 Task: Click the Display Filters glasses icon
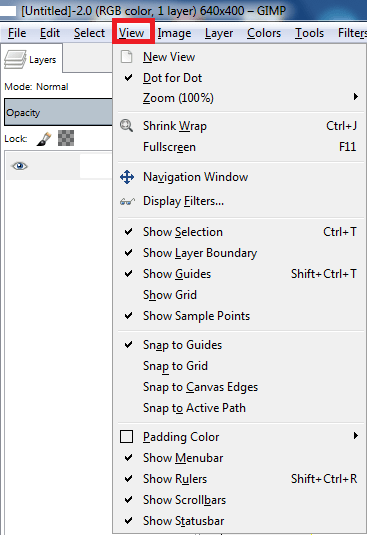tap(127, 202)
